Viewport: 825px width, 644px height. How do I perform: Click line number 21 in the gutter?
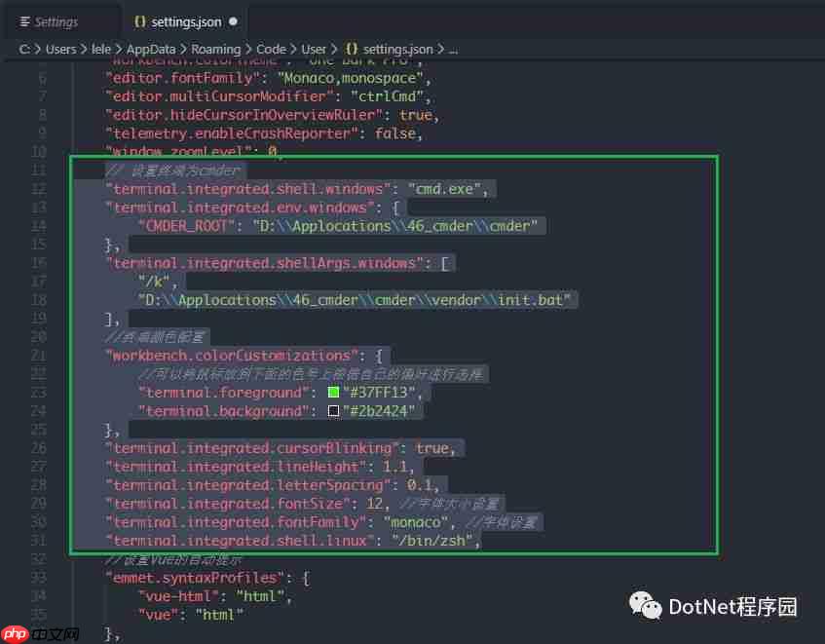(39, 356)
